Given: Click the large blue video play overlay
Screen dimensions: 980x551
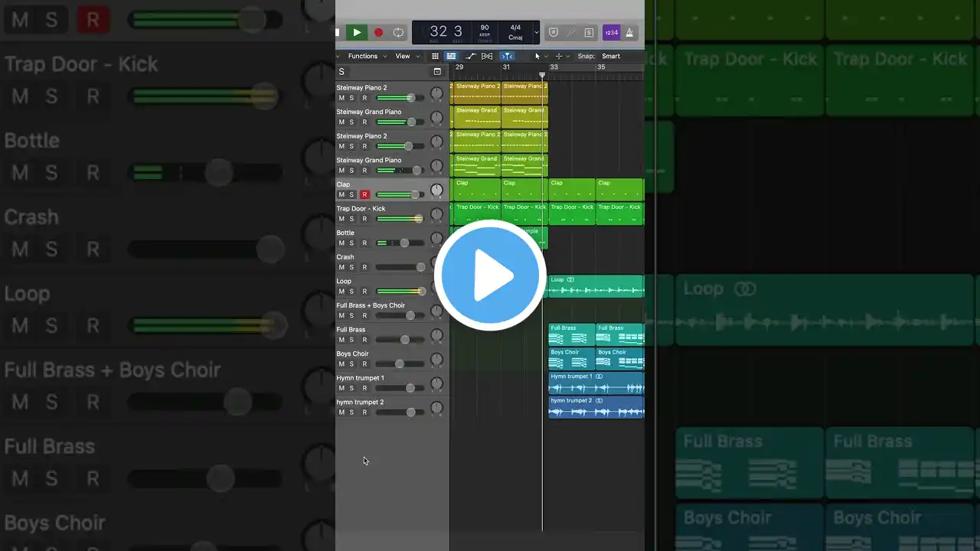Looking at the screenshot, I should [490, 275].
